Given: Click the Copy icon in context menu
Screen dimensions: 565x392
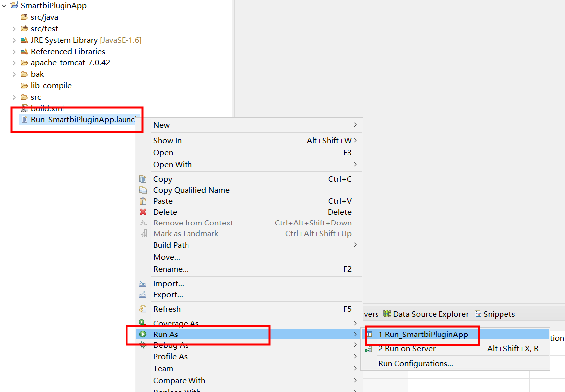Looking at the screenshot, I should 143,179.
